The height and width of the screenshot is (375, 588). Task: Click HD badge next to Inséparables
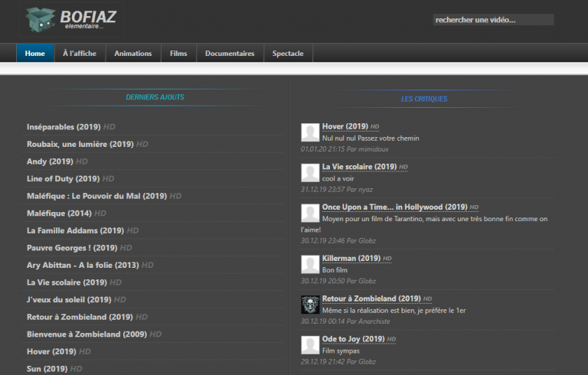tap(109, 127)
